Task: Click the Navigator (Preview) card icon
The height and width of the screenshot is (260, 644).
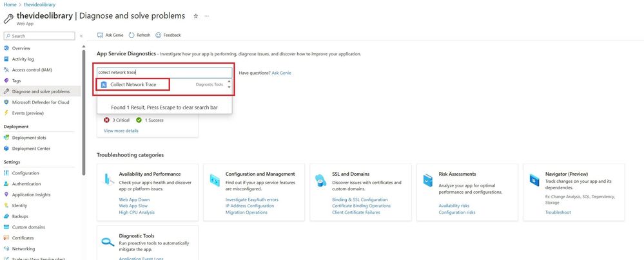Action: click(534, 179)
